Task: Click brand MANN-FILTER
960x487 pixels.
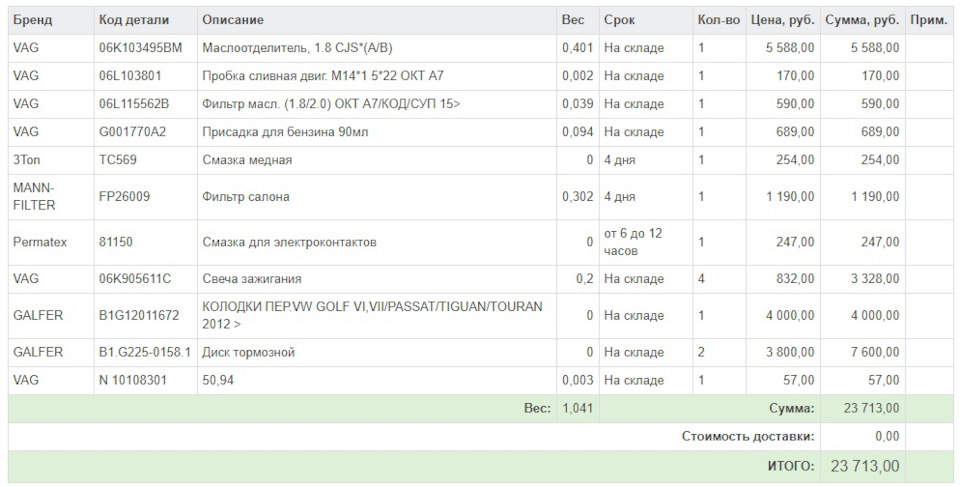Action: tap(34, 197)
